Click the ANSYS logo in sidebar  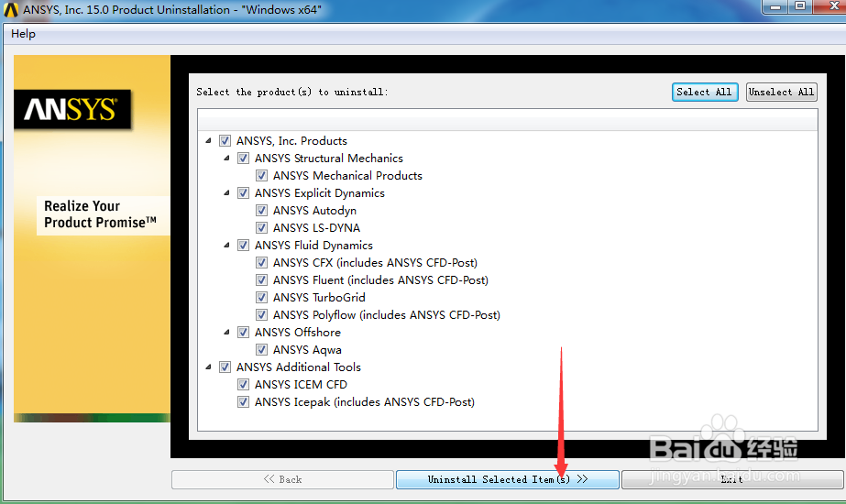[72, 110]
